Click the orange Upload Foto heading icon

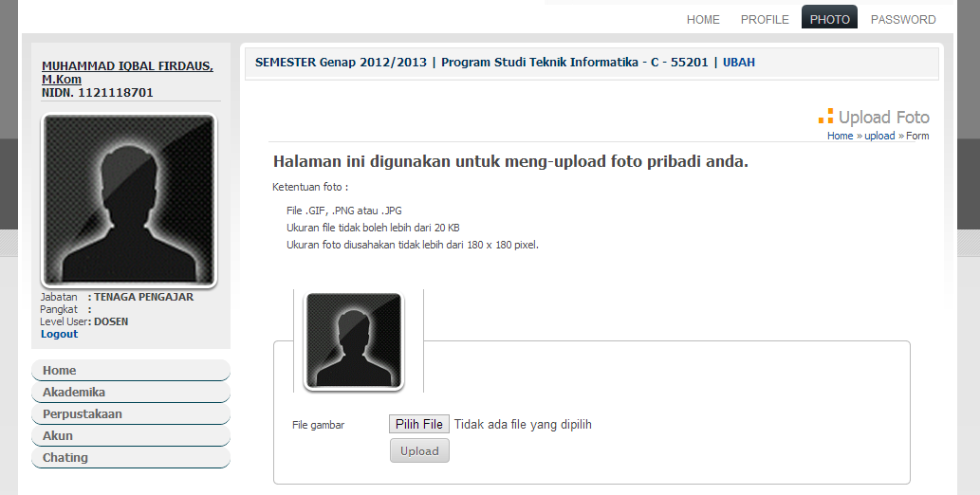pyautogui.click(x=825, y=117)
